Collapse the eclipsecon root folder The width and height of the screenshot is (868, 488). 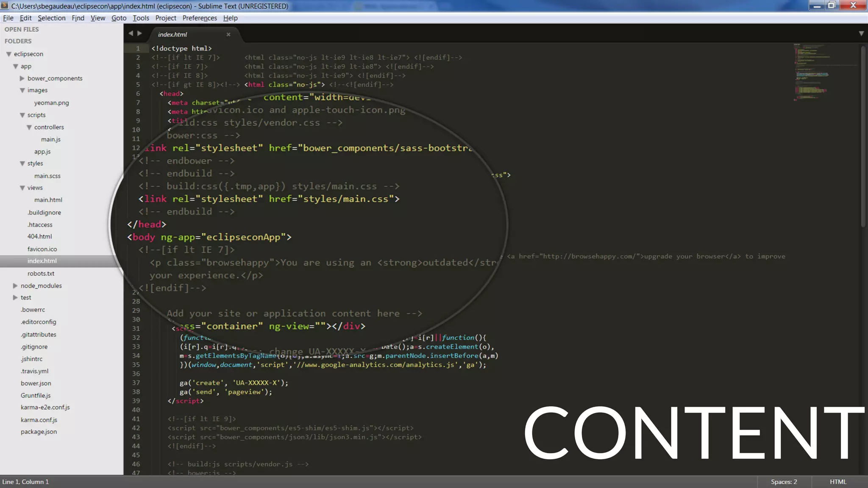coord(8,54)
